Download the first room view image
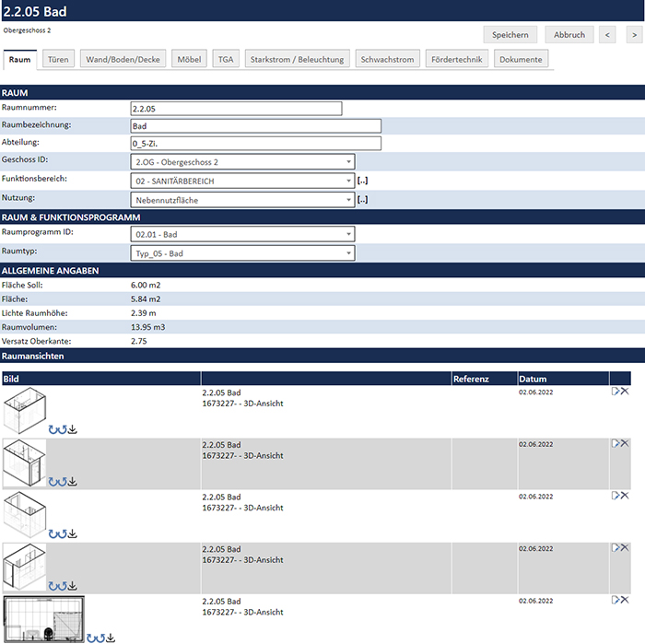Image resolution: width=645 pixels, height=644 pixels. pyautogui.click(x=73, y=428)
